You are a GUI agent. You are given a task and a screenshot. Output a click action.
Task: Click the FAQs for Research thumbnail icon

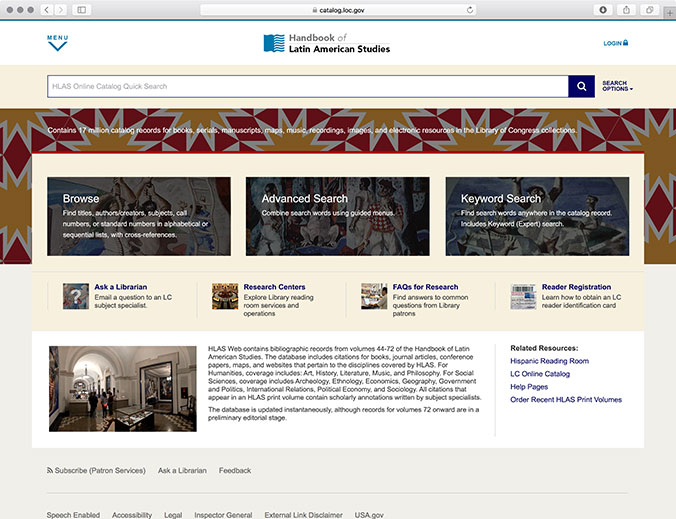(374, 296)
